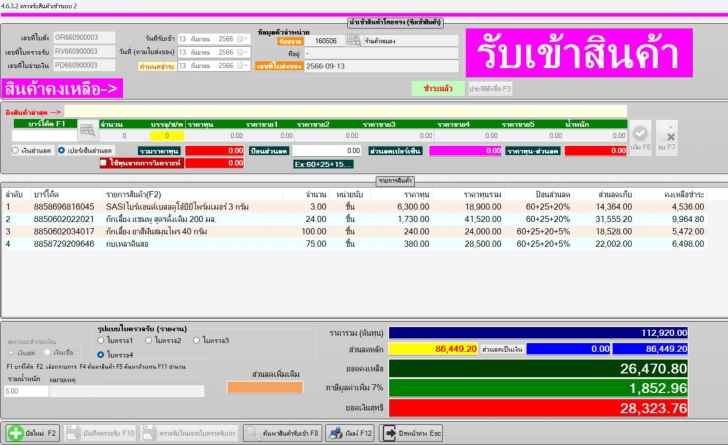Click the payment number PD660900003 field
Viewport: 728px width, 445px height.
[x=84, y=65]
